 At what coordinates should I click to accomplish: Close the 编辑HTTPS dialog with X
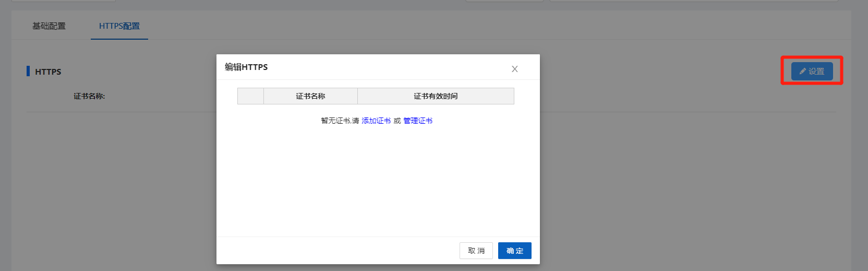514,69
